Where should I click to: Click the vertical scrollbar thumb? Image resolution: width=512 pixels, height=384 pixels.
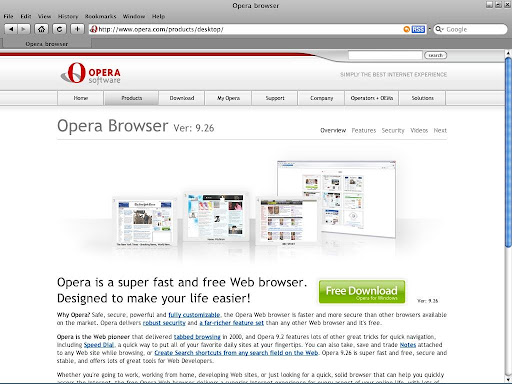click(x=508, y=152)
